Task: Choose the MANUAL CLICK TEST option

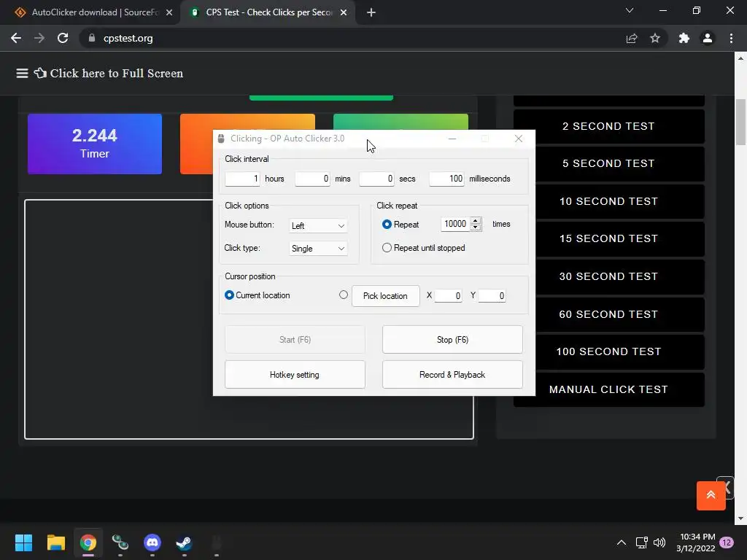Action: [x=608, y=389]
